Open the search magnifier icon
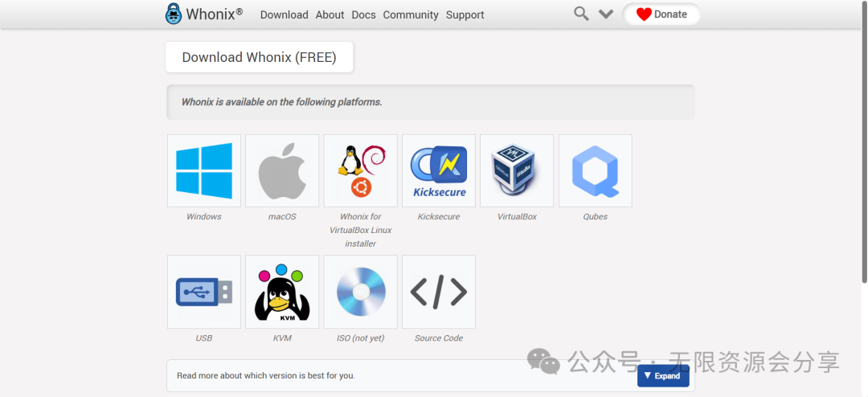This screenshot has height=397, width=868. (581, 14)
